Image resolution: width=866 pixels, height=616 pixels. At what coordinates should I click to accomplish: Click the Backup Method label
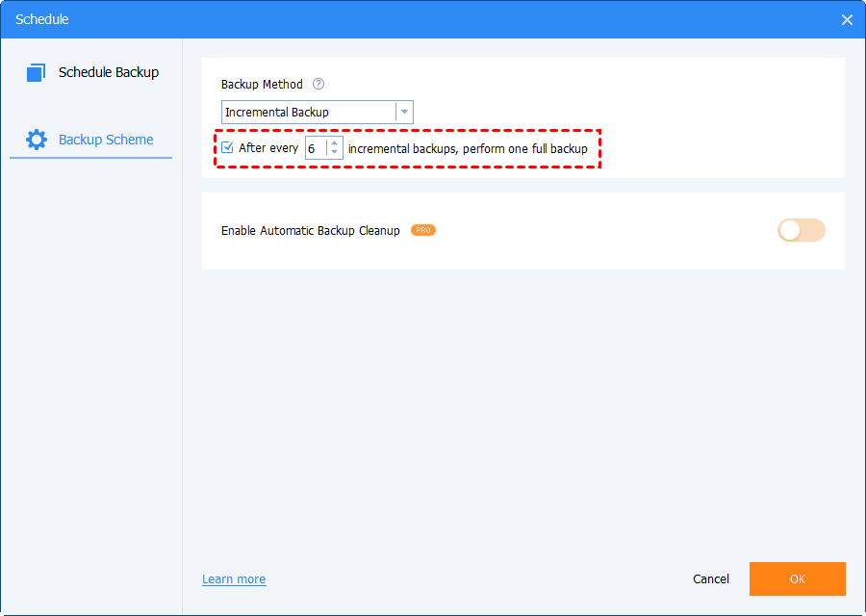pyautogui.click(x=262, y=84)
